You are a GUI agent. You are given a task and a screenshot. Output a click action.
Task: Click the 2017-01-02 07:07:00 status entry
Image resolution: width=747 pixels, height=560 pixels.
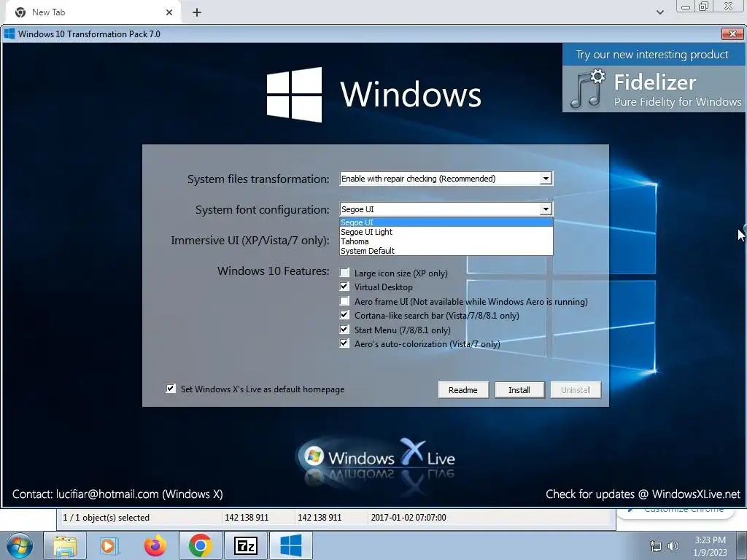409,518
